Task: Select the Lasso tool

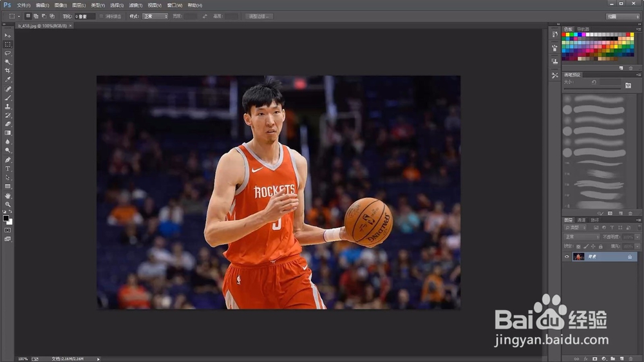Action: coord(7,53)
